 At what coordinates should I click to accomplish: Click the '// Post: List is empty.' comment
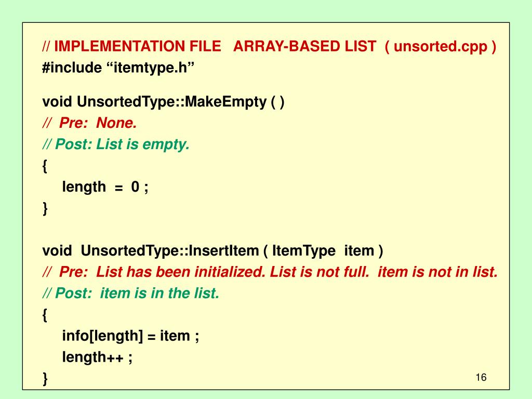(x=116, y=144)
